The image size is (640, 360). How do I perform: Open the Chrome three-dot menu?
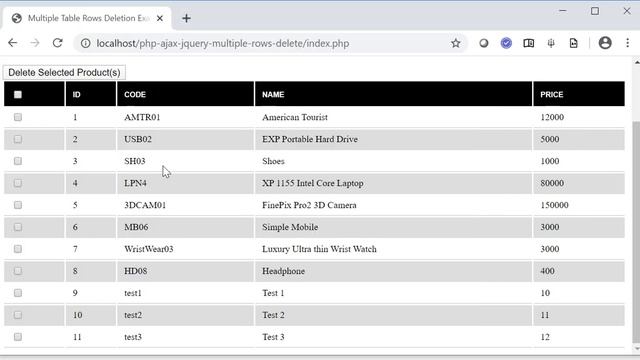point(627,43)
